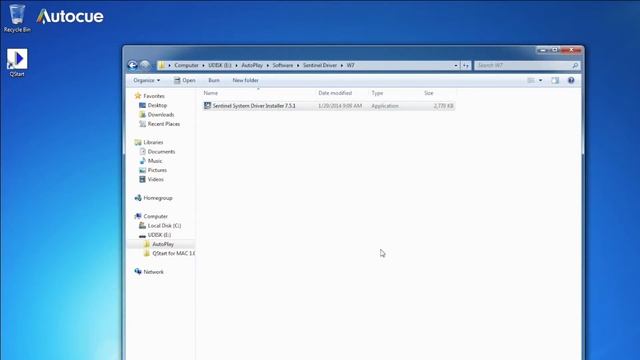Screen dimensions: 640x360
Task: Select Network in the navigation pane
Action: [153, 272]
